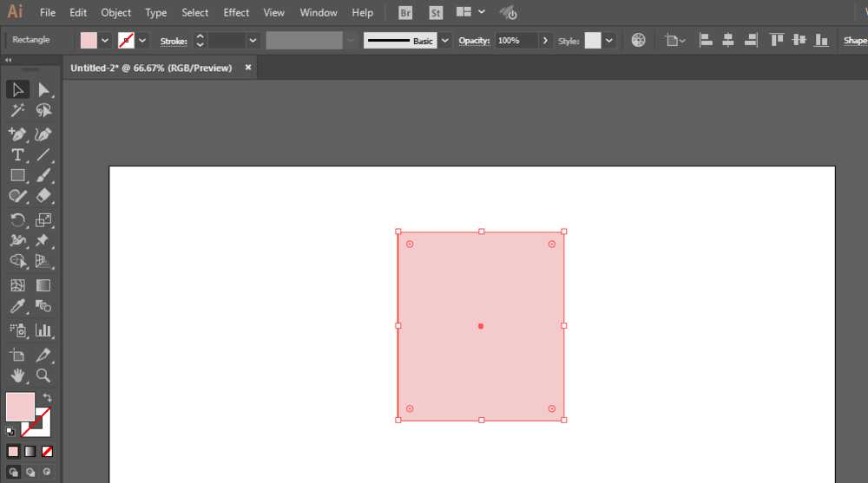Select the Magic Wand tool
The image size is (868, 483).
click(x=17, y=111)
